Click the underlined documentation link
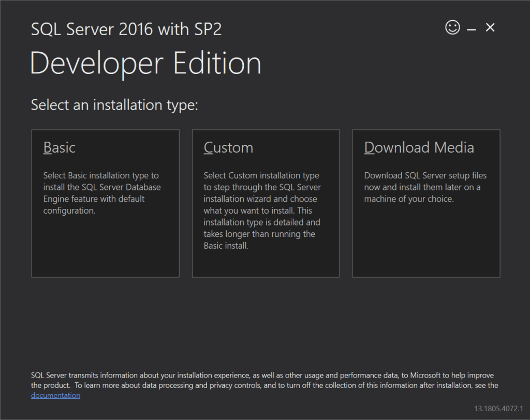Image resolution: width=530 pixels, height=420 pixels. 55,395
